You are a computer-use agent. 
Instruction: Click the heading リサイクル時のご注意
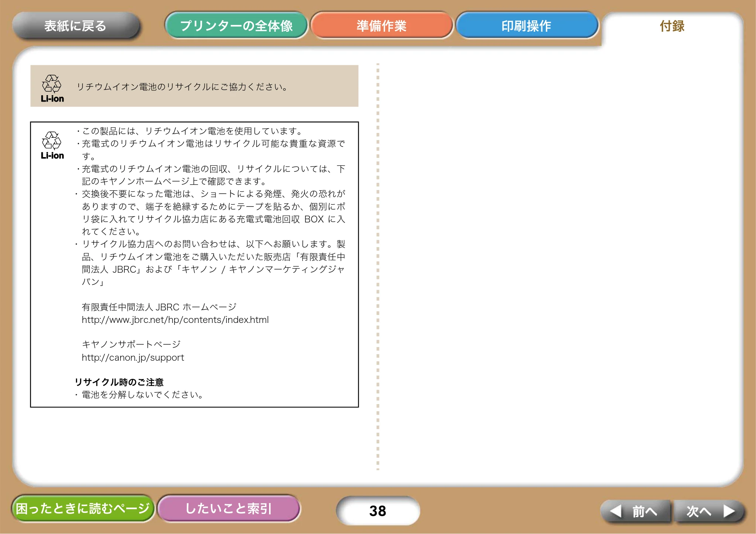[119, 382]
